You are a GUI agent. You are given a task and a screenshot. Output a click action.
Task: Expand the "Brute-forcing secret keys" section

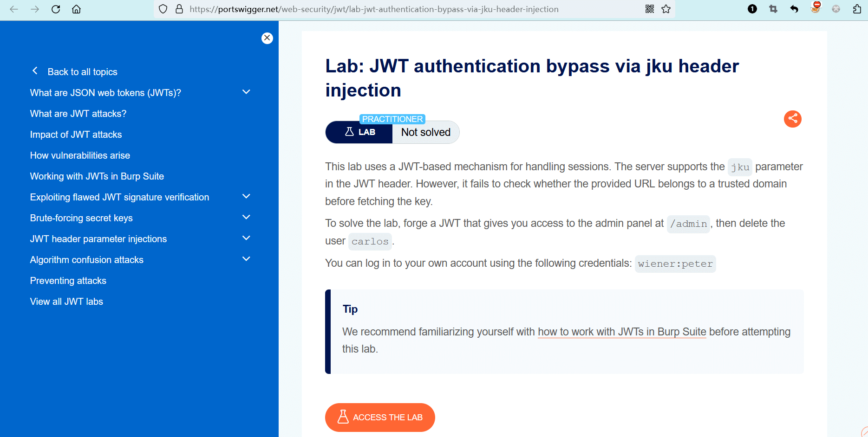[246, 218]
